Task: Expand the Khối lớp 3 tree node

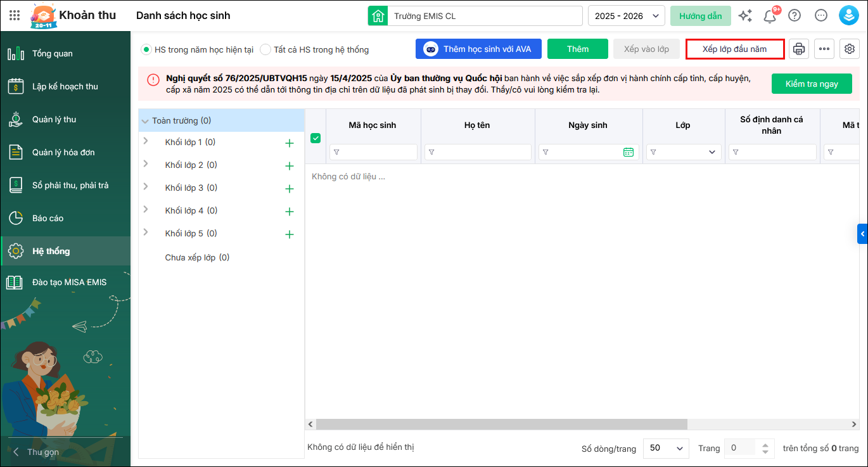Action: point(146,187)
